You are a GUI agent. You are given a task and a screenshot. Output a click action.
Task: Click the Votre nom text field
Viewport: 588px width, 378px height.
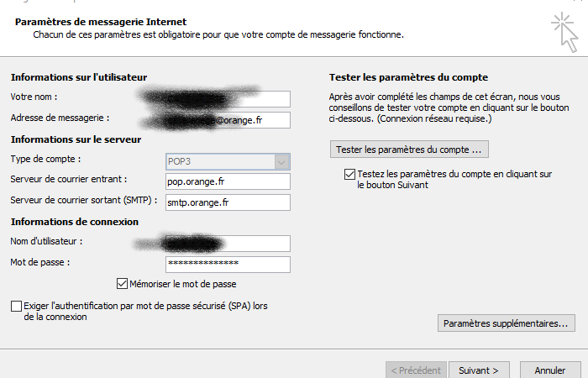point(228,99)
